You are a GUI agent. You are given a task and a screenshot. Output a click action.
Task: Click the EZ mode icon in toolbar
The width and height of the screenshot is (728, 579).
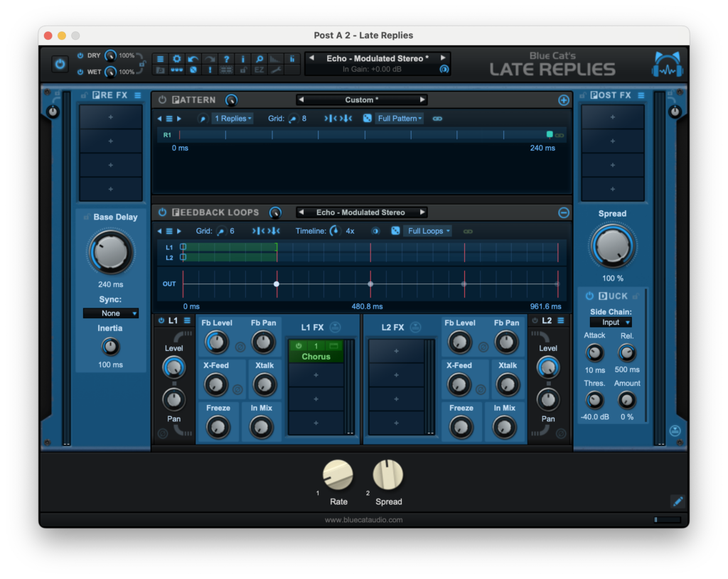[259, 70]
